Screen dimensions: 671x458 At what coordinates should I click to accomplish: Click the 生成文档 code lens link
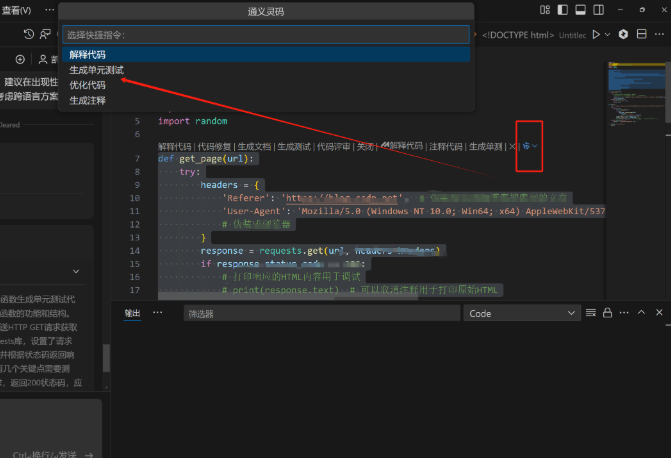254,147
